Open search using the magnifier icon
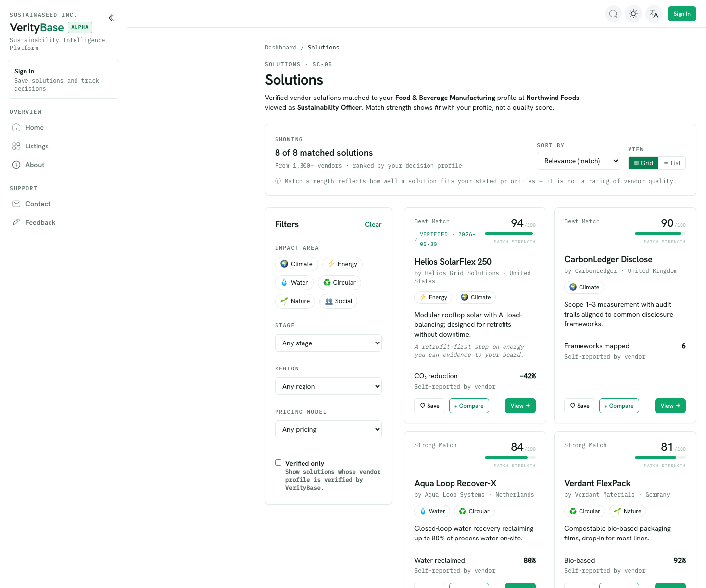 coord(613,14)
